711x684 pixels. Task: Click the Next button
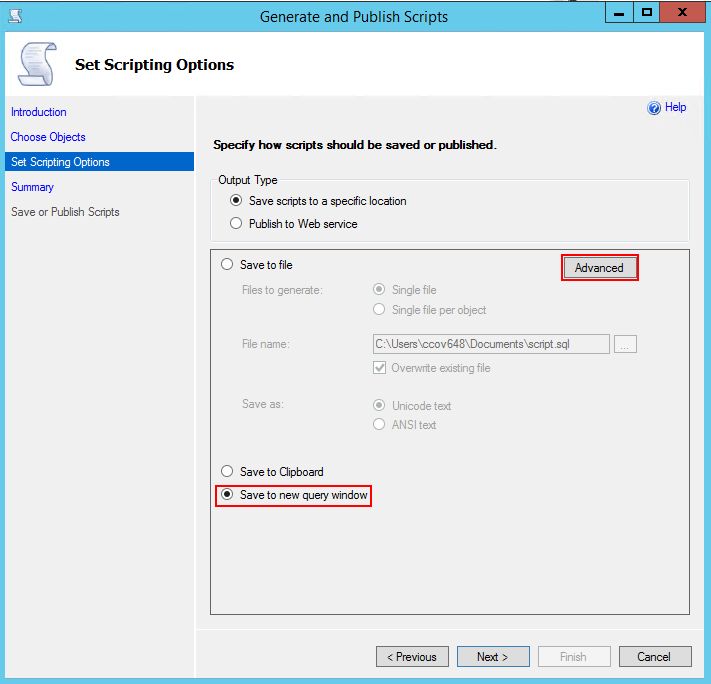pyautogui.click(x=493, y=657)
